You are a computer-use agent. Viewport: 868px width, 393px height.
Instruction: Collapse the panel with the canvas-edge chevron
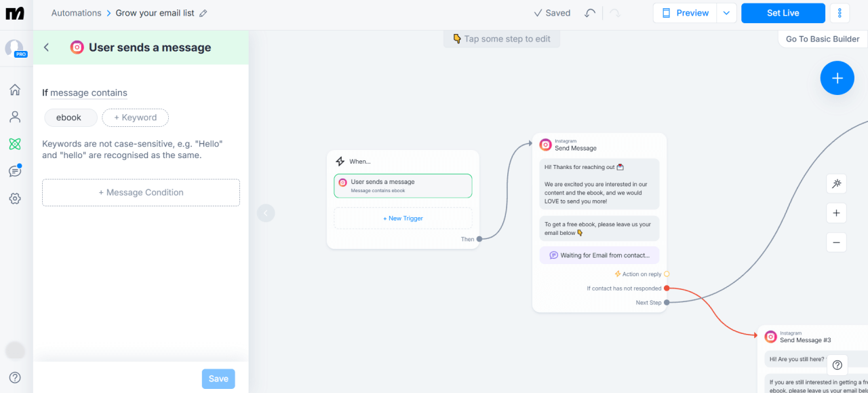click(x=266, y=212)
